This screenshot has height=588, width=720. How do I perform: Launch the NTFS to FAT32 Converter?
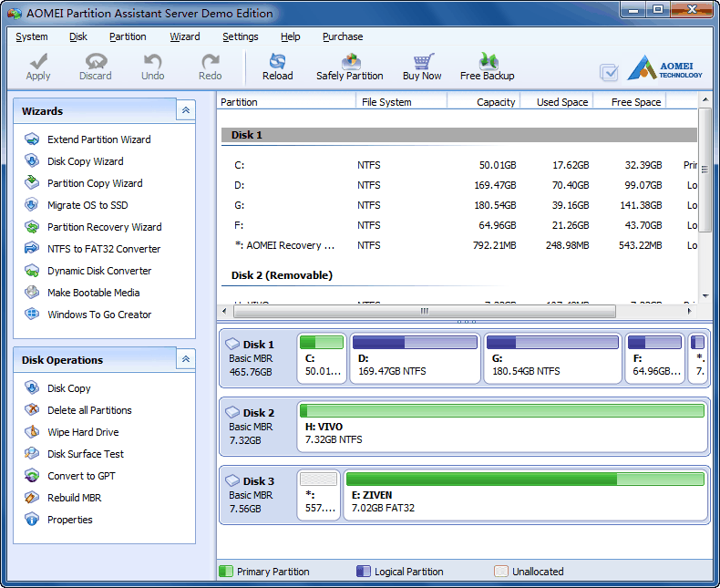(104, 249)
